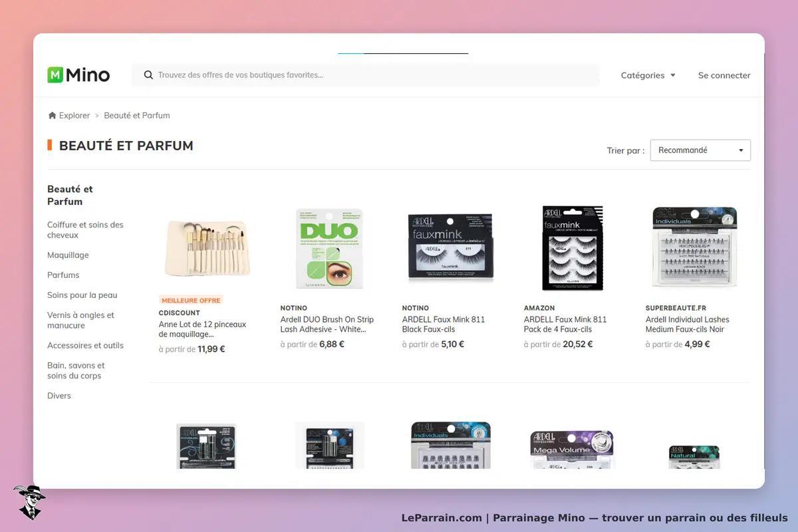Click the 11,99 € price
Image resolution: width=798 pixels, height=532 pixels.
tap(211, 349)
